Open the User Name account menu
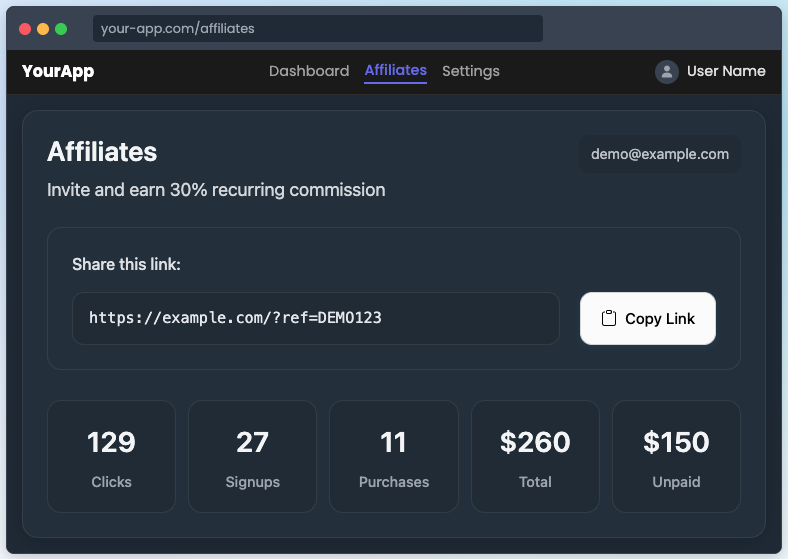The height and width of the screenshot is (559, 788). click(x=725, y=71)
